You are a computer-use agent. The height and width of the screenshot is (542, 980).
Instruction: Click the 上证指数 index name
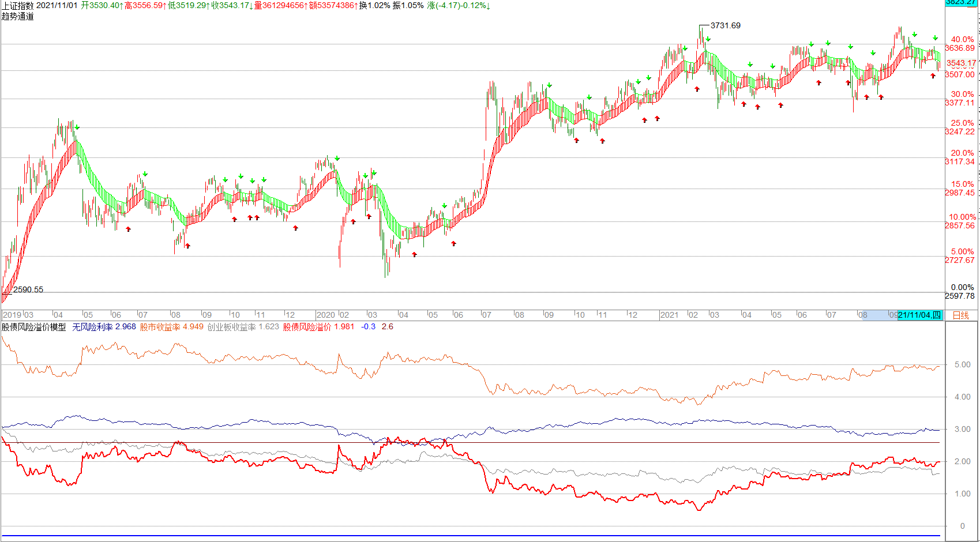[x=18, y=5]
